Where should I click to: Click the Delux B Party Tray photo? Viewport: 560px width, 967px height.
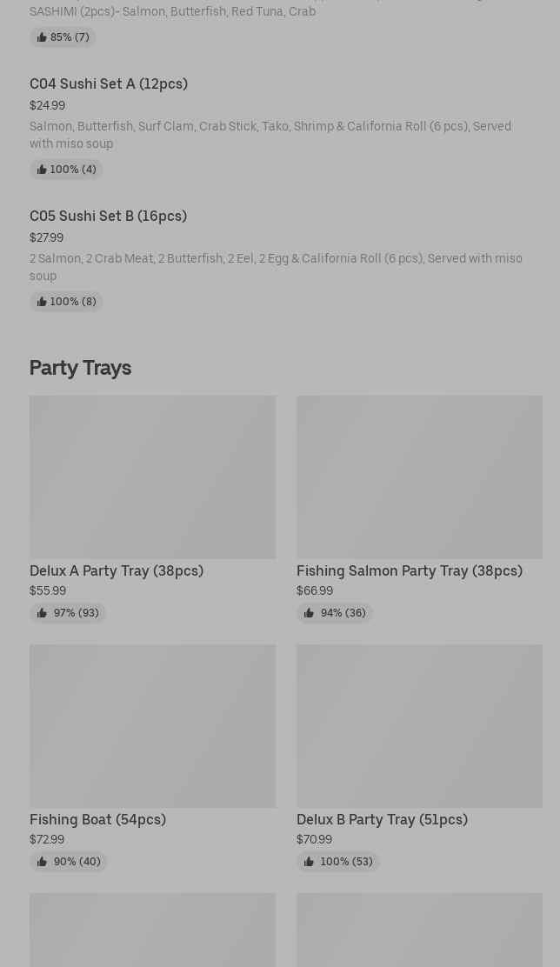coord(419,726)
